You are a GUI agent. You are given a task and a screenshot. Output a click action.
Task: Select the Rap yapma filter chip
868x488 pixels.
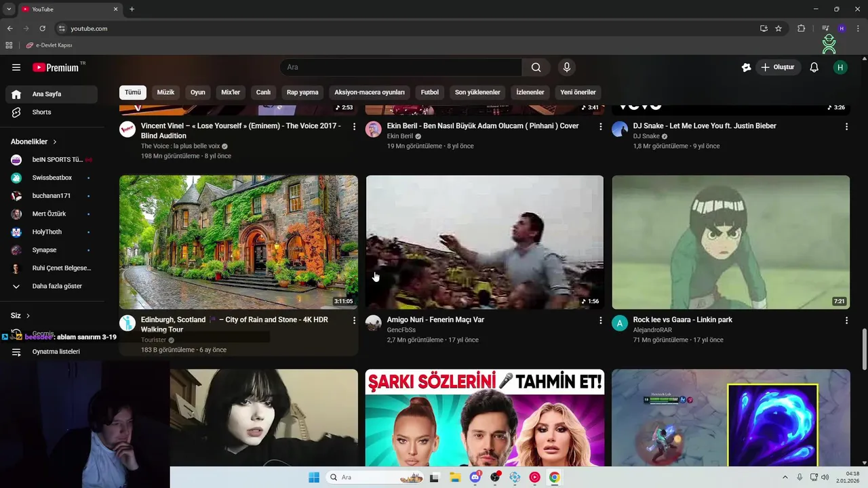(x=302, y=92)
